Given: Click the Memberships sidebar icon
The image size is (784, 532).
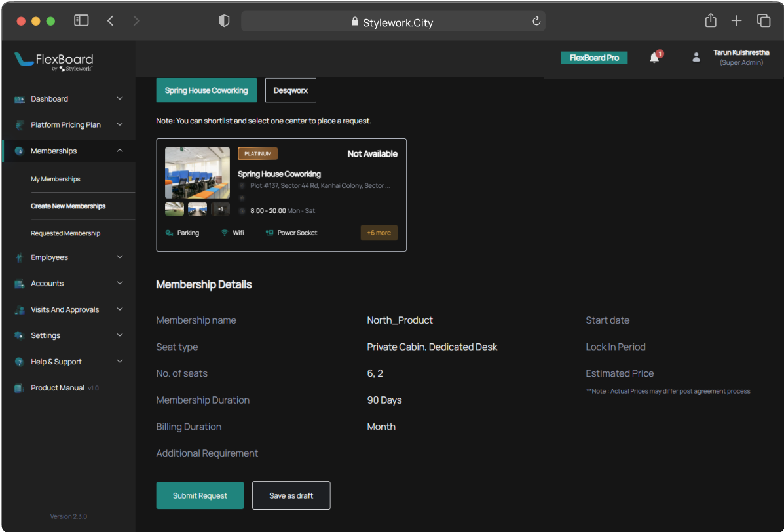Looking at the screenshot, I should tap(20, 151).
